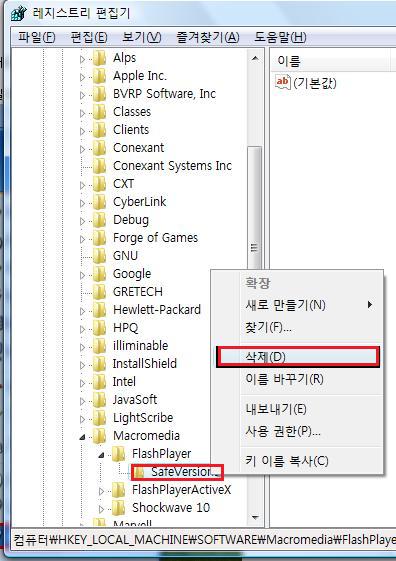Image resolution: width=396 pixels, height=561 pixels.
Task: Click the CyberLink folder icon
Action: point(99,202)
